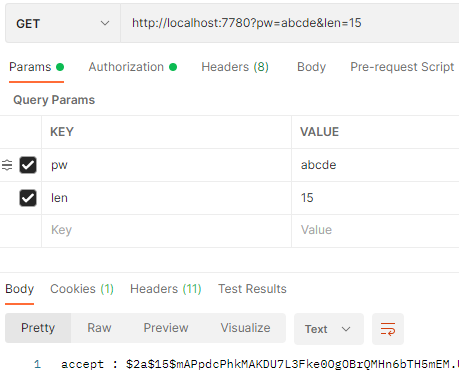Viewport: 459px width, 381px height.
Task: Switch to the Params tab
Action: tap(36, 67)
